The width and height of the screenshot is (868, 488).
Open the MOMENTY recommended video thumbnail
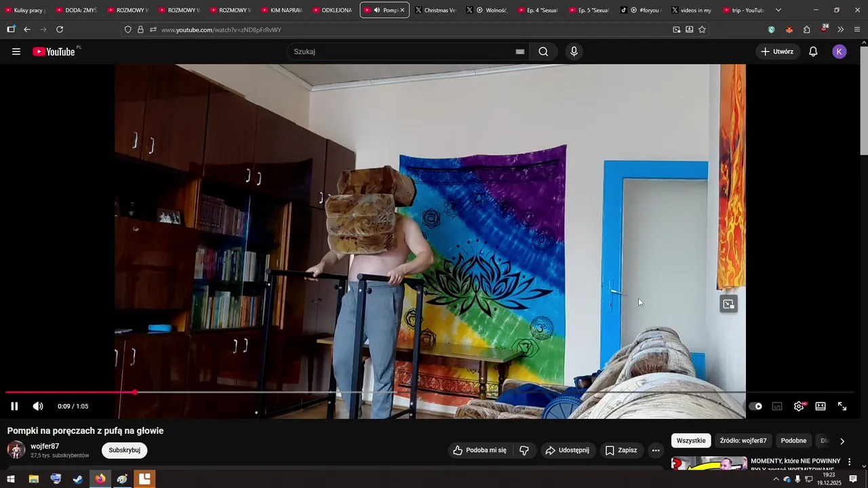click(709, 464)
